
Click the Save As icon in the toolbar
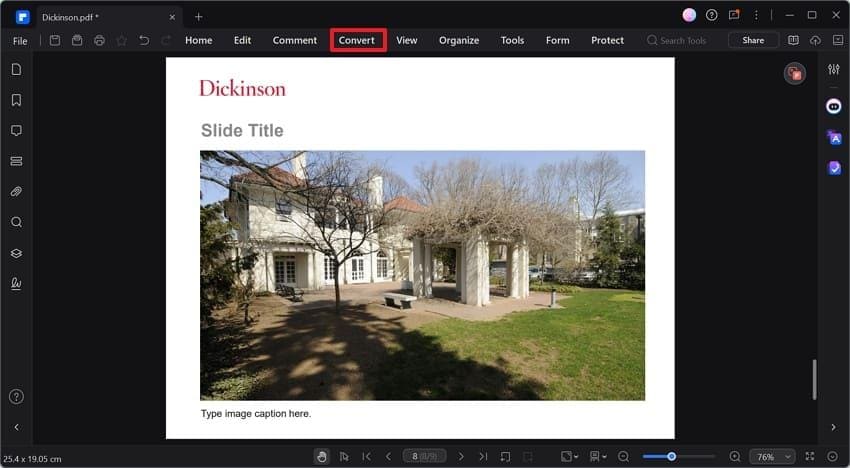click(77, 40)
